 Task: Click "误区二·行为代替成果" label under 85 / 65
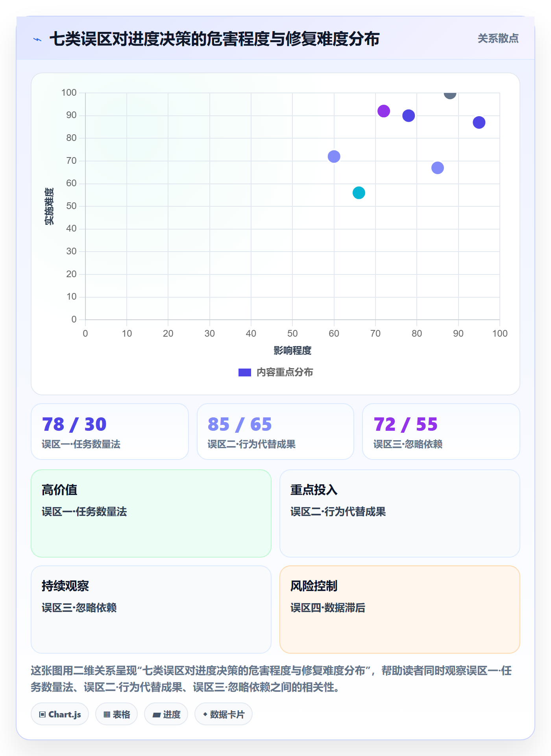251,444
